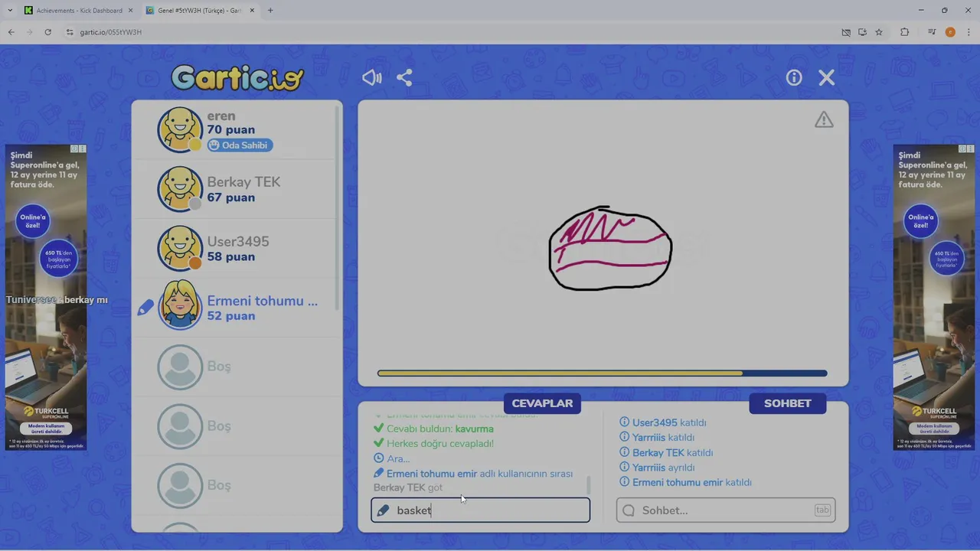Select the third Boş player slot

click(x=237, y=484)
